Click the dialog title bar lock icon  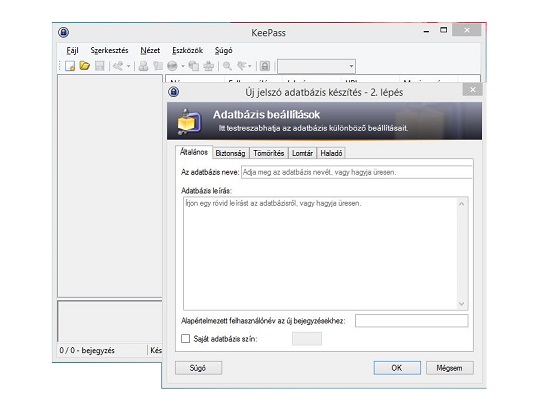point(174,92)
